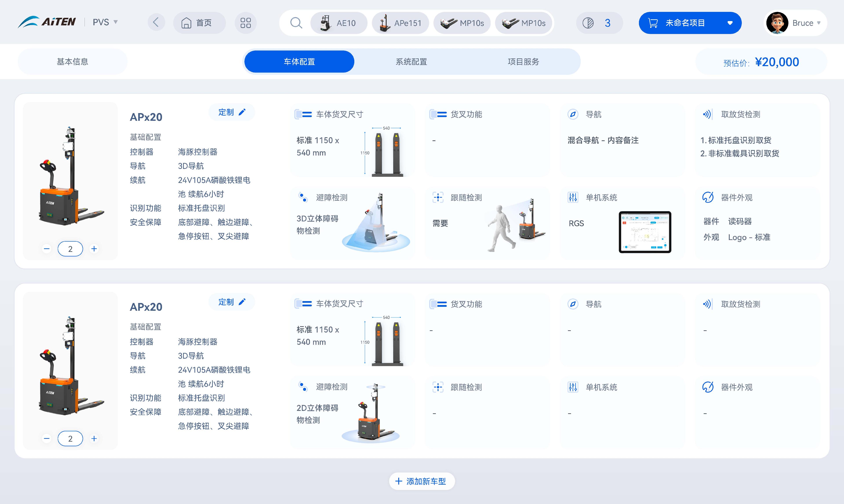The height and width of the screenshot is (504, 844).
Task: Click the 导航 compass icon
Action: pyautogui.click(x=573, y=114)
